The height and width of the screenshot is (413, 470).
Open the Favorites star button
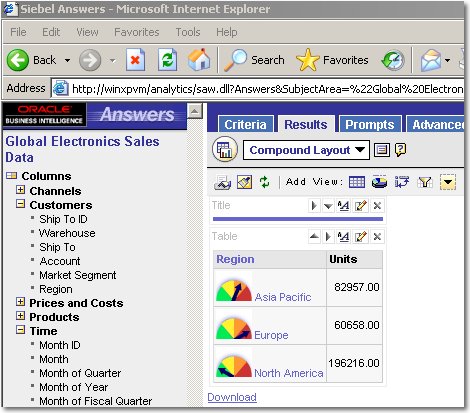tap(332, 60)
